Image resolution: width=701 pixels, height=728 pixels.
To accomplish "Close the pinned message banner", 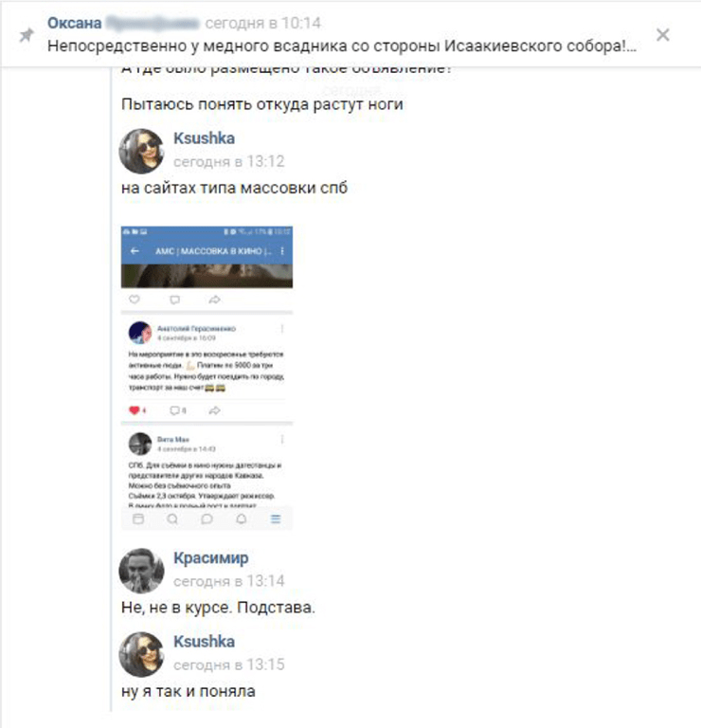I will tap(663, 35).
